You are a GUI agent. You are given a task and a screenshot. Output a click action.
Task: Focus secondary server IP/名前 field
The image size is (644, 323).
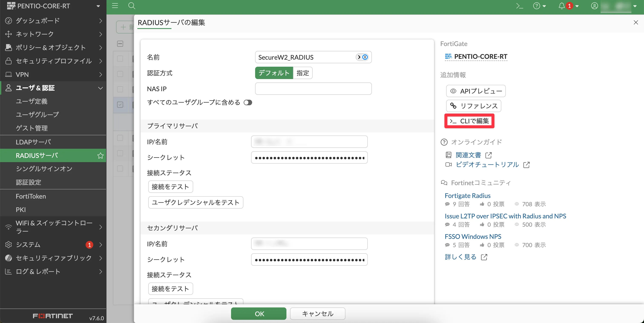[x=309, y=244]
